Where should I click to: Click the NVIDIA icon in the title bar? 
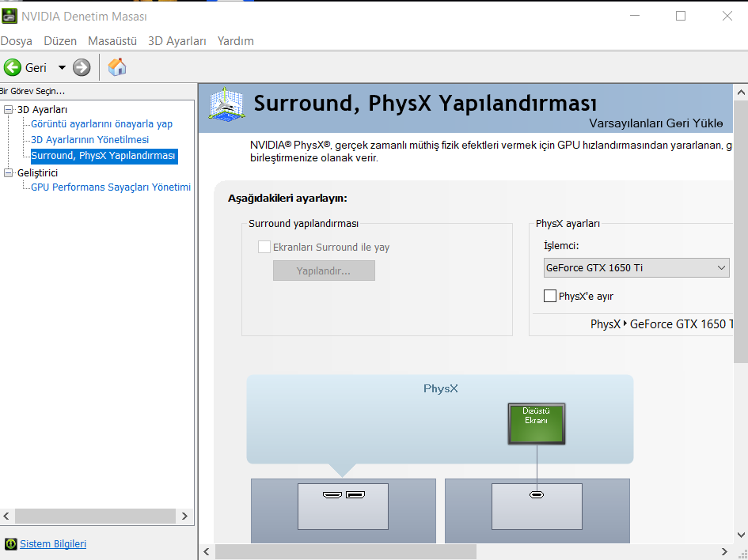click(9, 16)
